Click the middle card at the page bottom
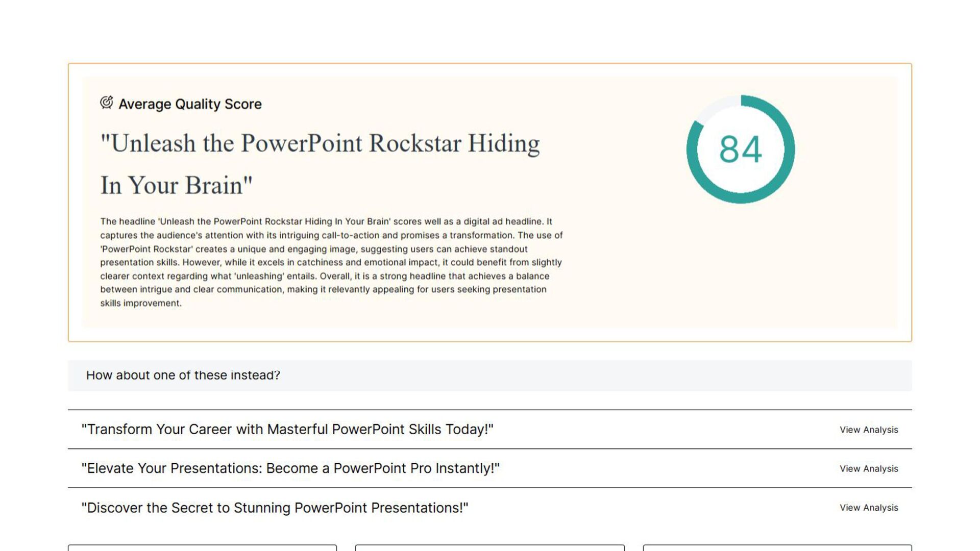Viewport: 980px width, 551px height. click(x=489, y=548)
